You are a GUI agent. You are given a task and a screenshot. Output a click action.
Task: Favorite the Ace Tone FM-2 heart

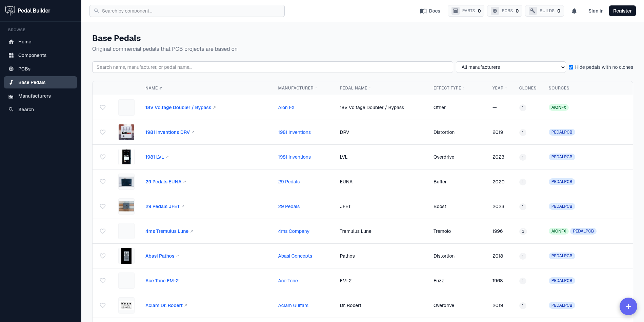click(x=103, y=281)
